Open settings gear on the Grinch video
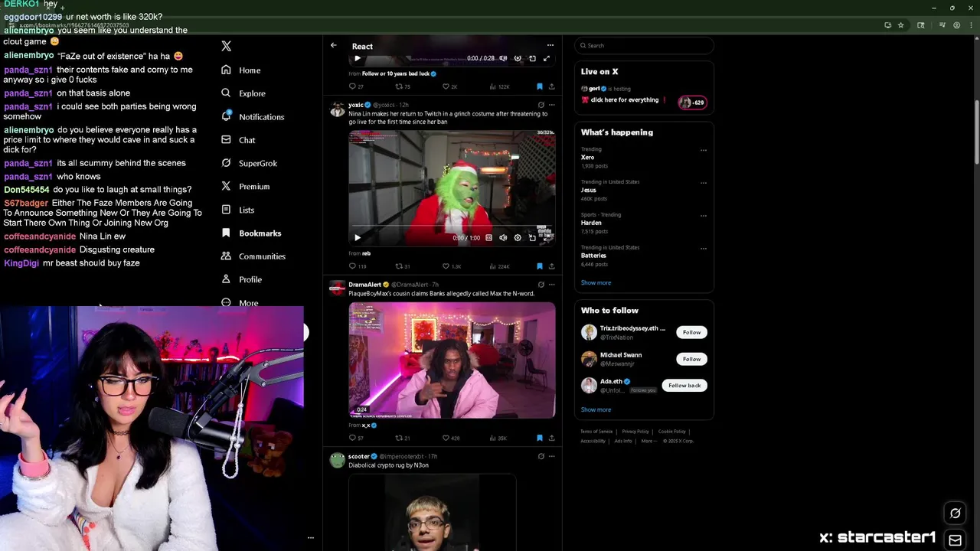 coord(518,238)
